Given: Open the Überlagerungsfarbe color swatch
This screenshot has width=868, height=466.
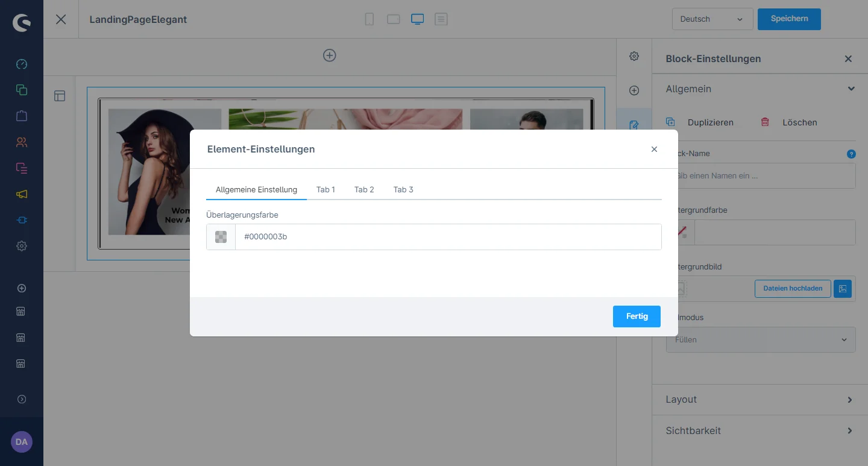Looking at the screenshot, I should (x=221, y=237).
